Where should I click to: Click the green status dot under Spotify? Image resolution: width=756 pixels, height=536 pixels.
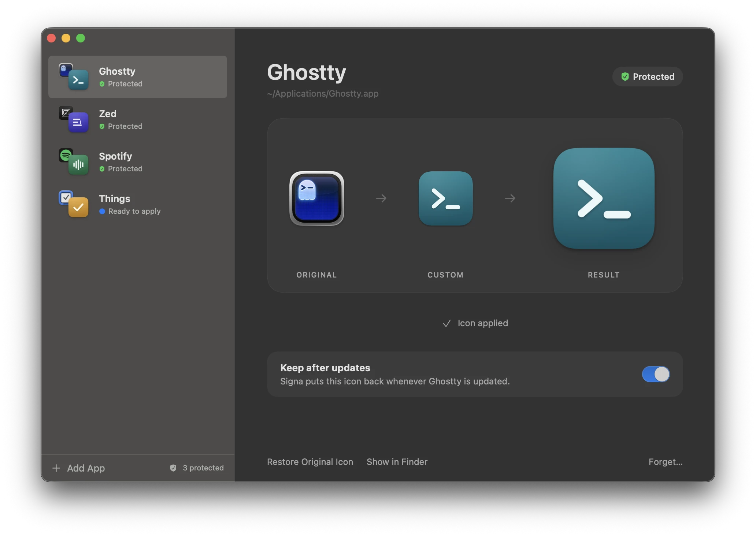tap(102, 169)
